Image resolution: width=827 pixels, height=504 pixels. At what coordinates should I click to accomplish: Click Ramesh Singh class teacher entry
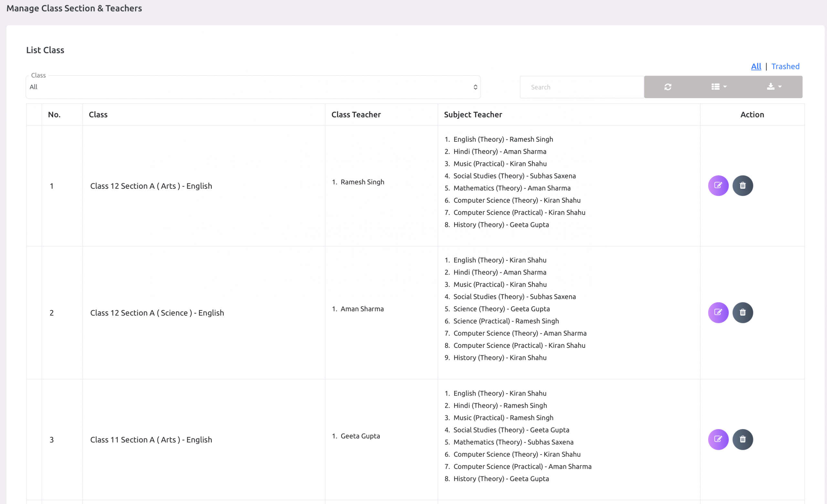(x=362, y=182)
